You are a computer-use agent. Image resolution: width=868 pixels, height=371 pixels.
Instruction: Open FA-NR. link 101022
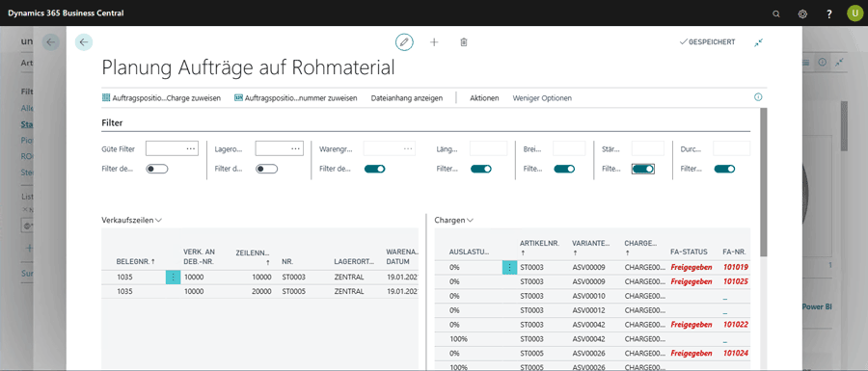click(x=736, y=325)
